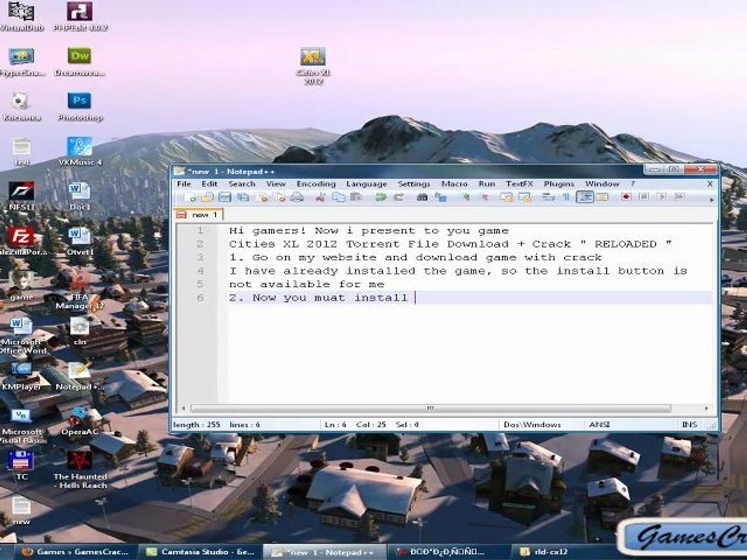Open Find with the binoculars icon
The image size is (747, 560).
(422, 197)
